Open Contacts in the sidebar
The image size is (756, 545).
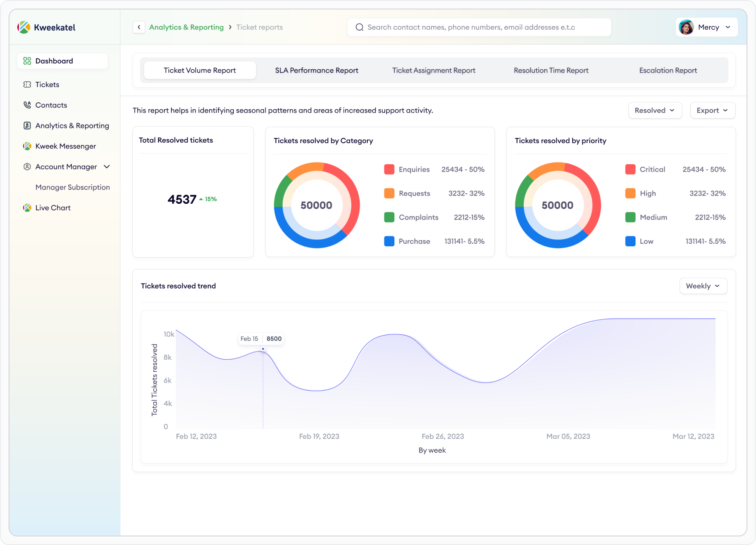[x=51, y=105]
